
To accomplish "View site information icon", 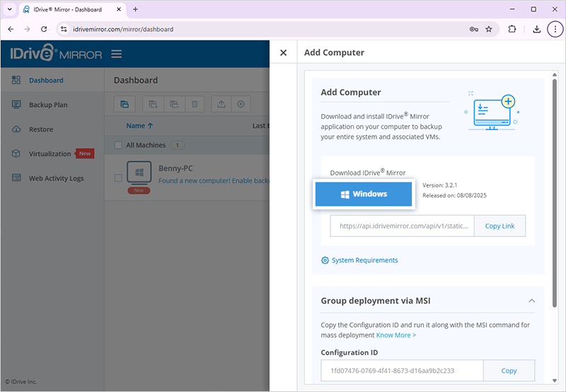I will click(64, 29).
